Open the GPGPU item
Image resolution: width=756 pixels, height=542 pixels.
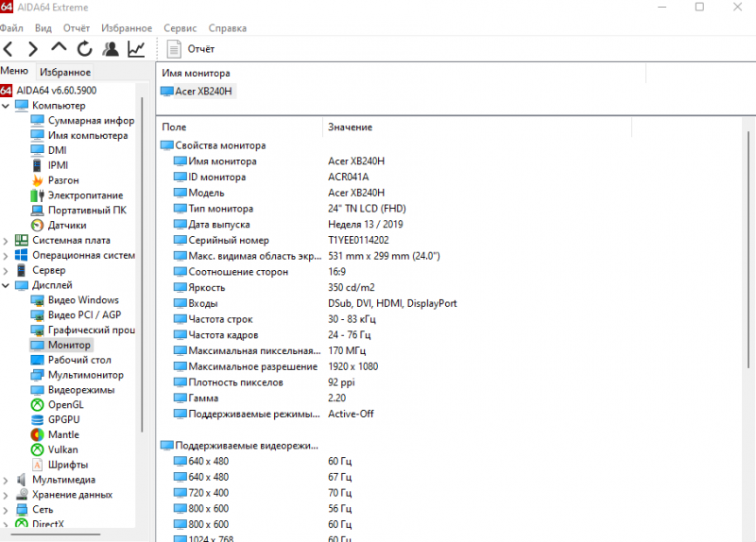click(55, 419)
